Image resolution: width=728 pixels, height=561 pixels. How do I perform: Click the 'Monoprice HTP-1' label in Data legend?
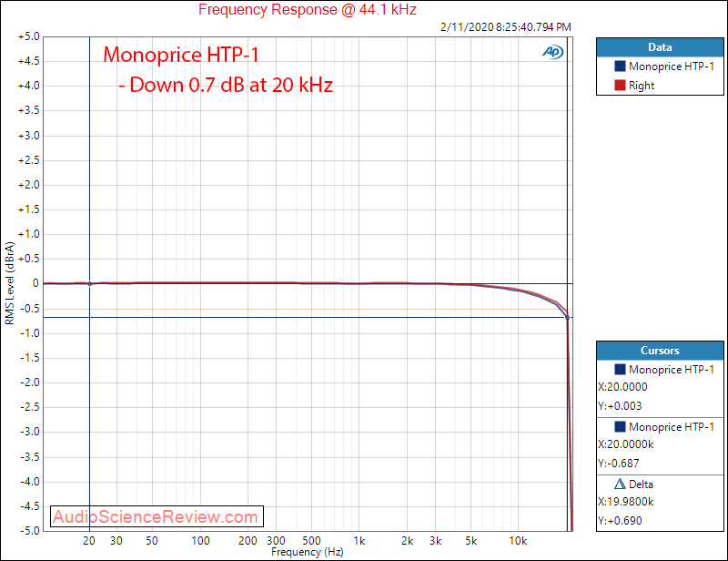(x=672, y=66)
